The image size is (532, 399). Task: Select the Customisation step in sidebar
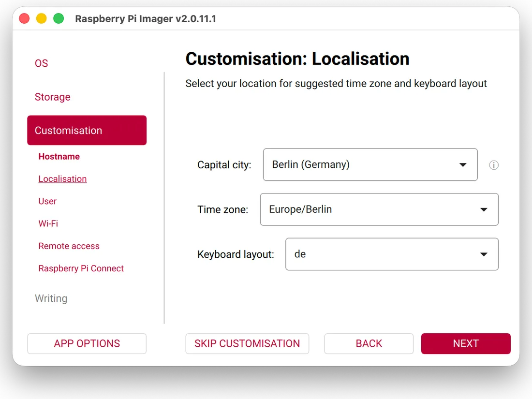click(87, 130)
